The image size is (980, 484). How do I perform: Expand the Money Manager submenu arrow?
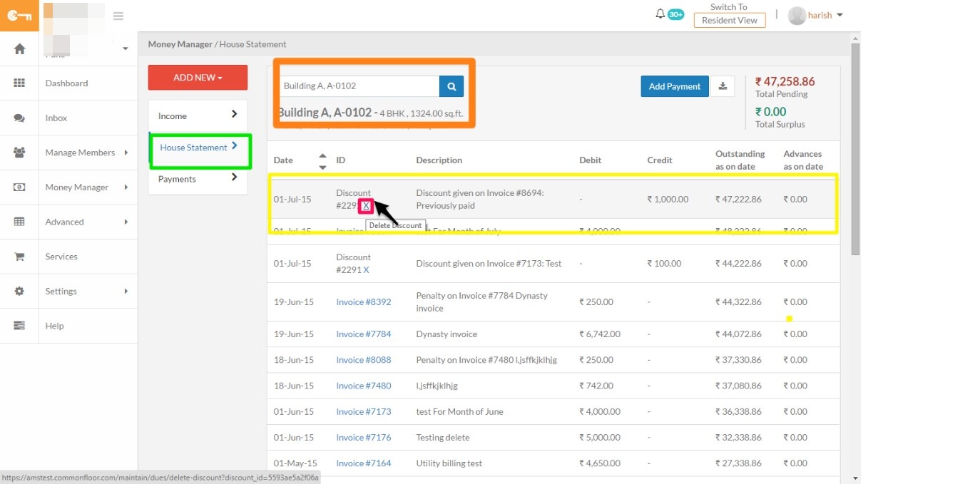[126, 187]
